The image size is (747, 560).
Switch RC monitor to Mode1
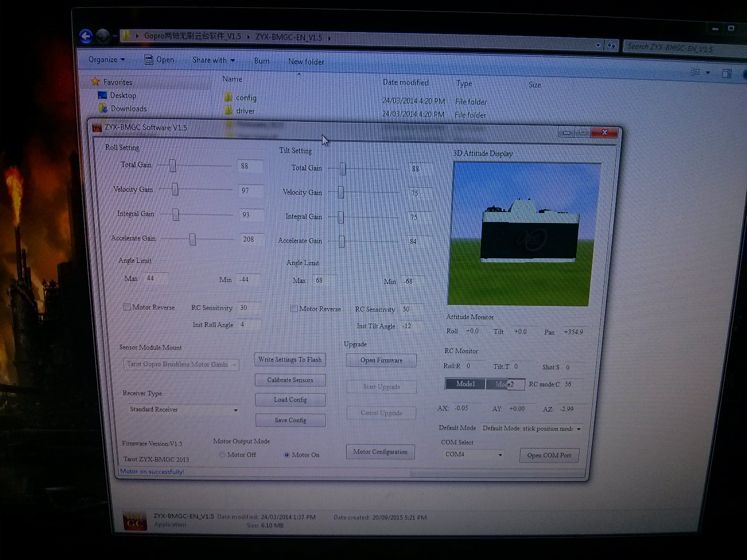[465, 384]
